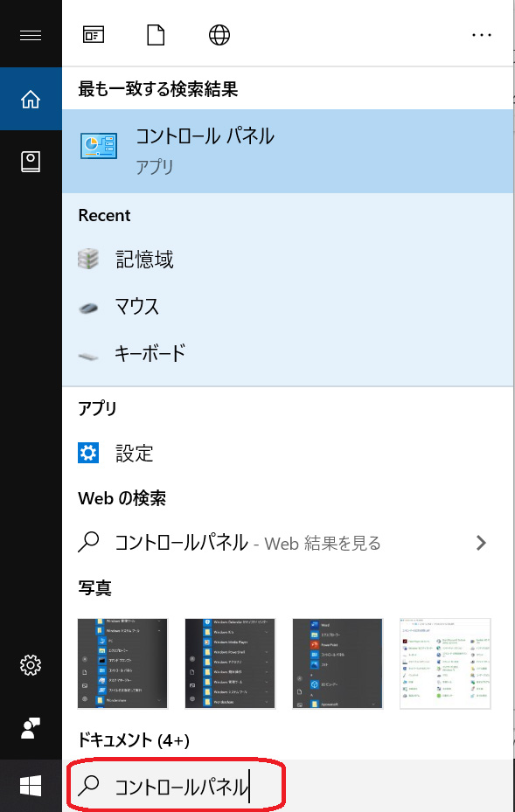Open the third photo thumbnail
515x812 pixels.
[x=338, y=663]
